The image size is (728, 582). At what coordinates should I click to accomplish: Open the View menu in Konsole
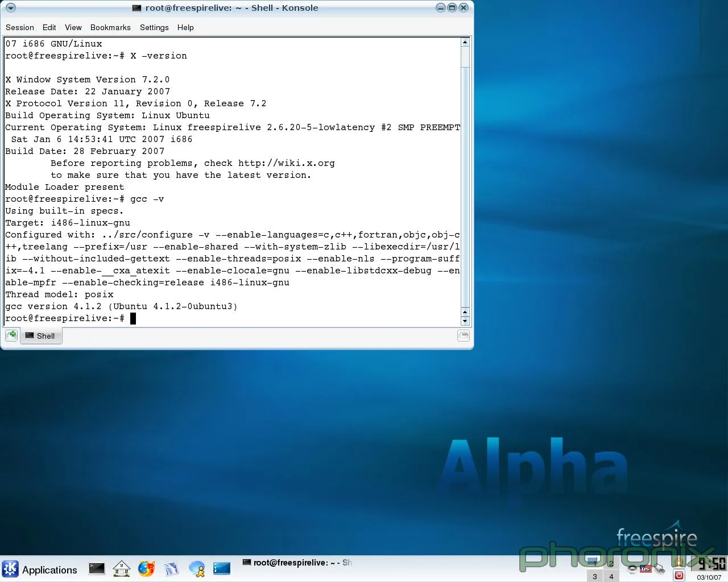click(73, 27)
